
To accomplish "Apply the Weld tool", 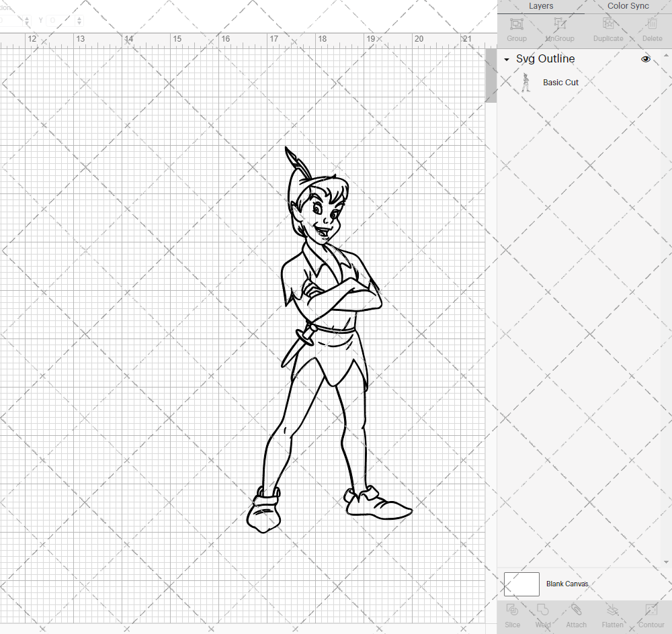I will tap(543, 615).
